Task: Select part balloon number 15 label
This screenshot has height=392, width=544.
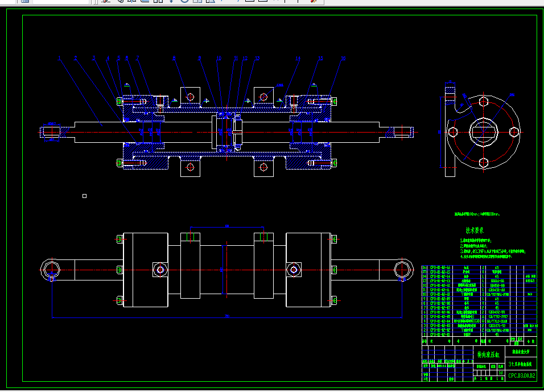Action: (x=320, y=58)
